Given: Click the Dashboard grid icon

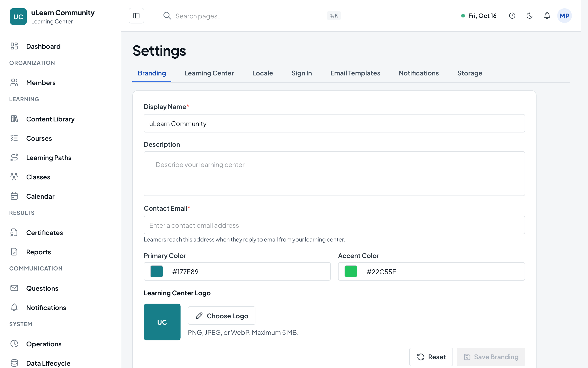Looking at the screenshot, I should (x=14, y=46).
